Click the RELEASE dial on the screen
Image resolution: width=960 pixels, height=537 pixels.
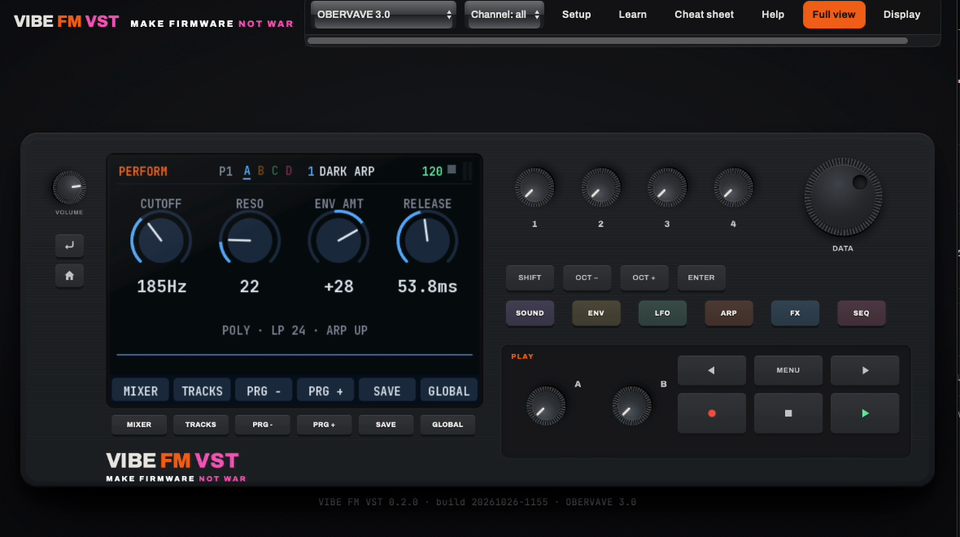427,240
